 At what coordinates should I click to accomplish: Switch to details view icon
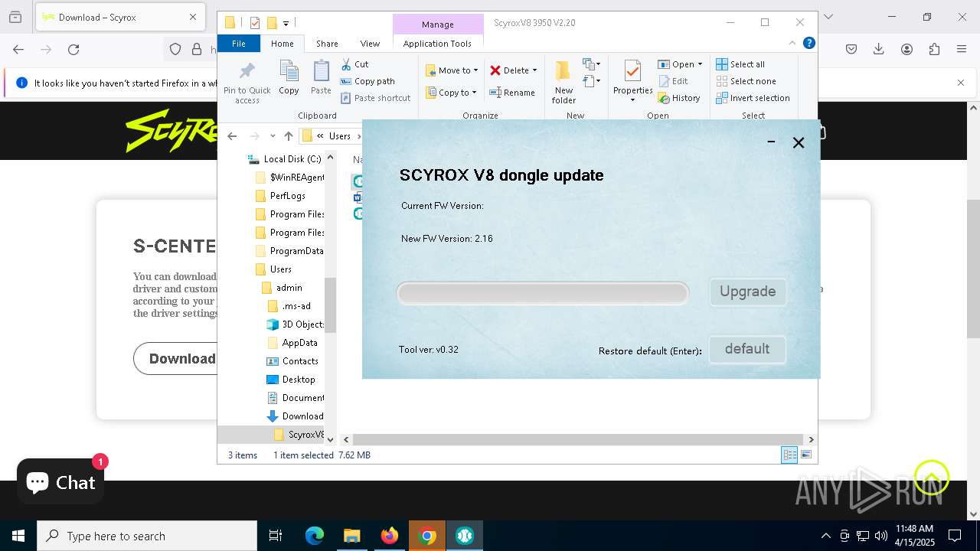point(789,455)
